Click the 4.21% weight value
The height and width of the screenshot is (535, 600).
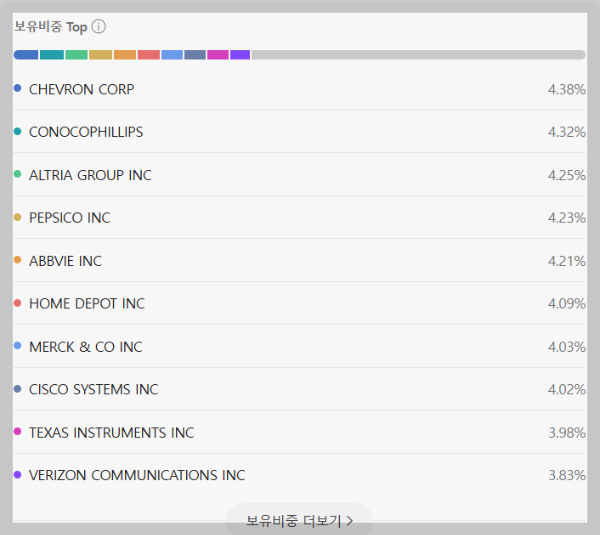(x=567, y=261)
